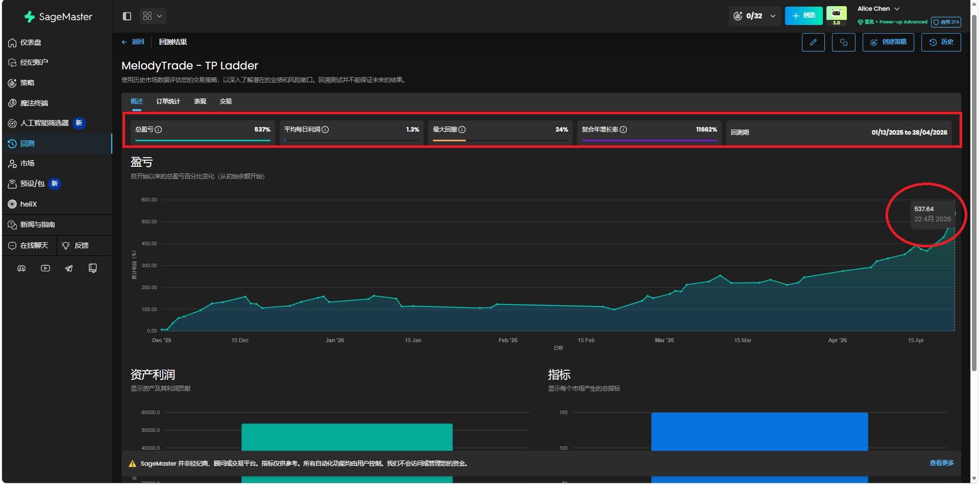Click the 537.64 chart tooltip

932,214
